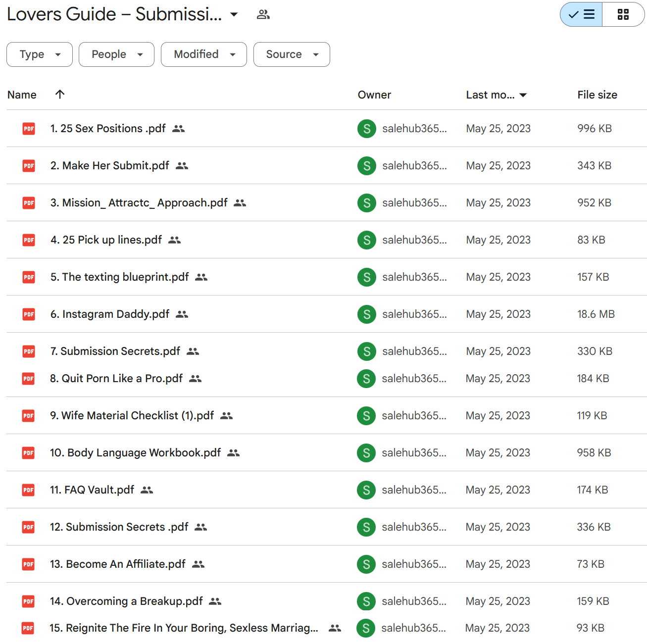Image resolution: width=647 pixels, height=644 pixels.
Task: Click PDF icon of Mission_ Attractc_ Approach
Action: point(29,203)
